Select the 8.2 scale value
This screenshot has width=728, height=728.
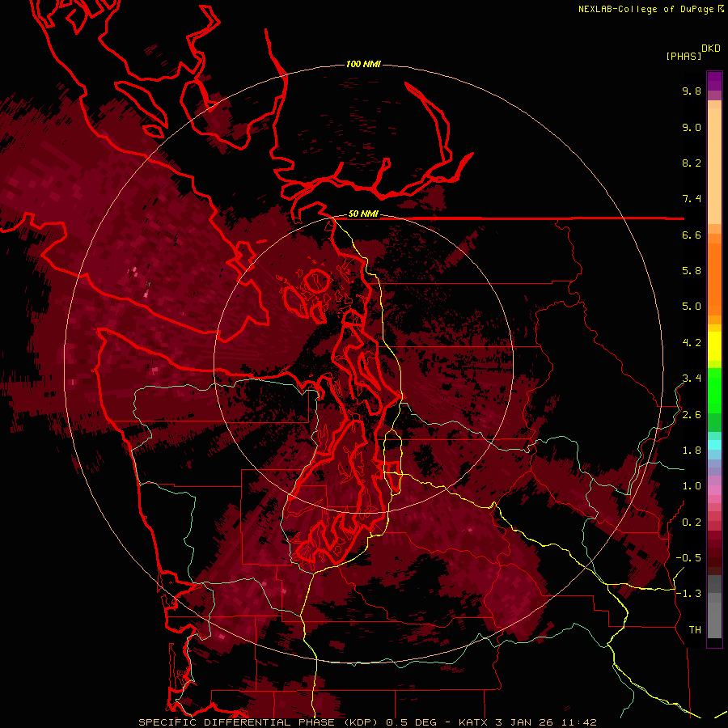click(692, 163)
